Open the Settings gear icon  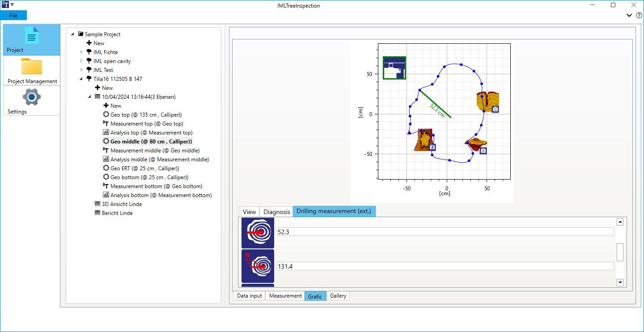(32, 97)
